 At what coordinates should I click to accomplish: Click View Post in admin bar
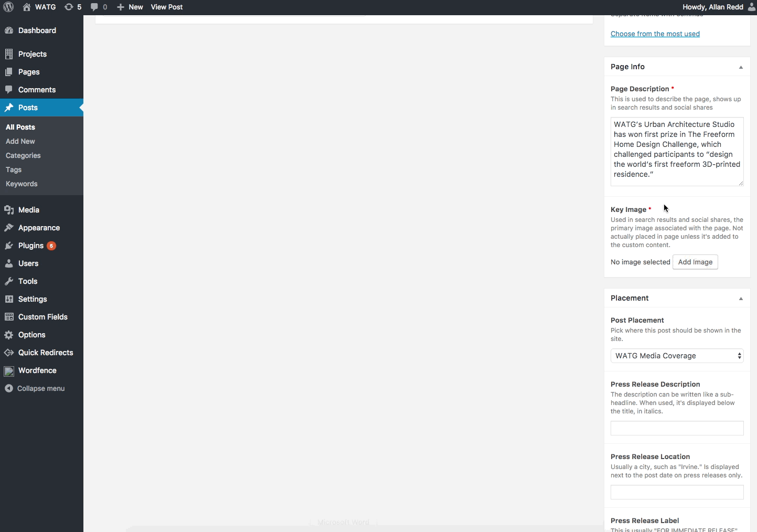[167, 7]
